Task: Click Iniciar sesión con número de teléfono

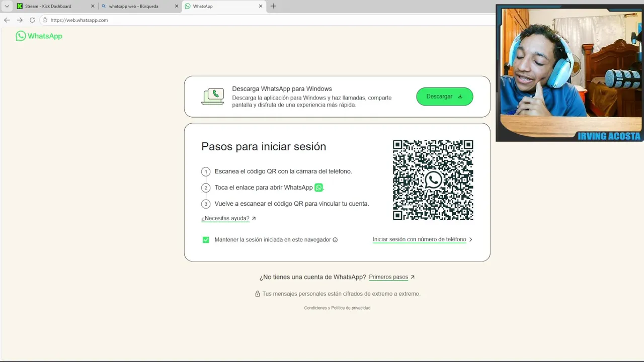Action: (x=419, y=239)
